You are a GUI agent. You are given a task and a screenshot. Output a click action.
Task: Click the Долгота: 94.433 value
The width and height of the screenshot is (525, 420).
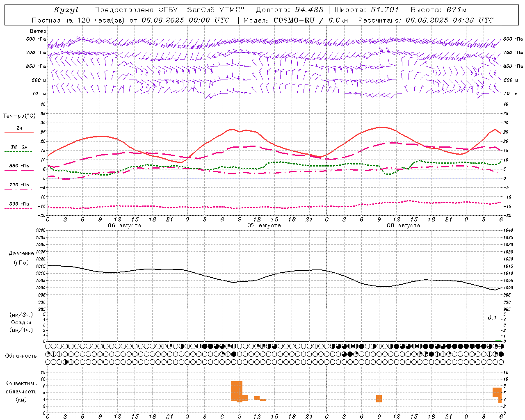pyautogui.click(x=290, y=10)
